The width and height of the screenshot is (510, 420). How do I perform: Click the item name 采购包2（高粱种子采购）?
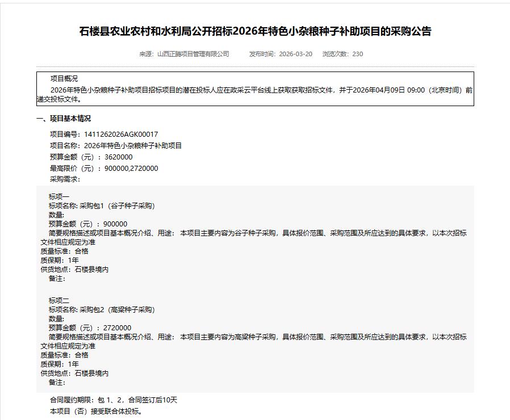[117, 310]
